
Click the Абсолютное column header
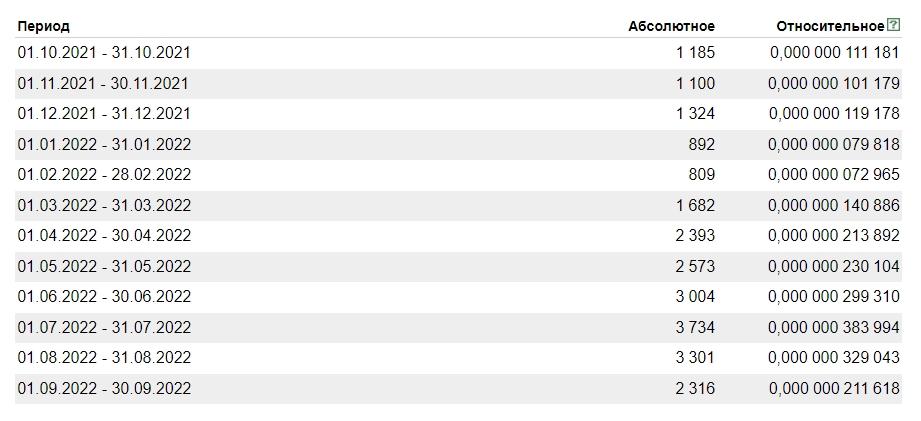[671, 27]
